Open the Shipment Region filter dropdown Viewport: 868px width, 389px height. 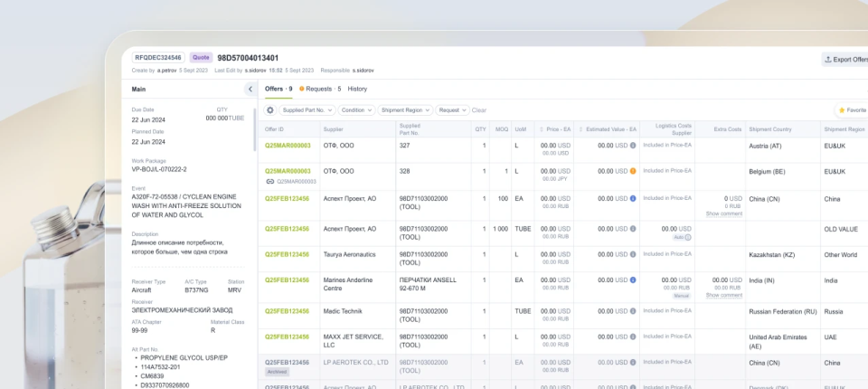[404, 110]
